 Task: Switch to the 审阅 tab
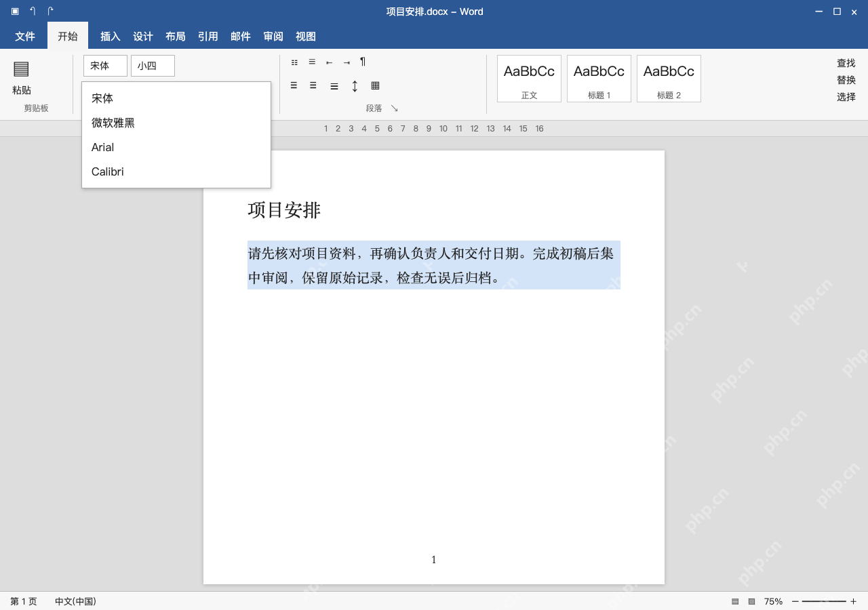pos(273,37)
